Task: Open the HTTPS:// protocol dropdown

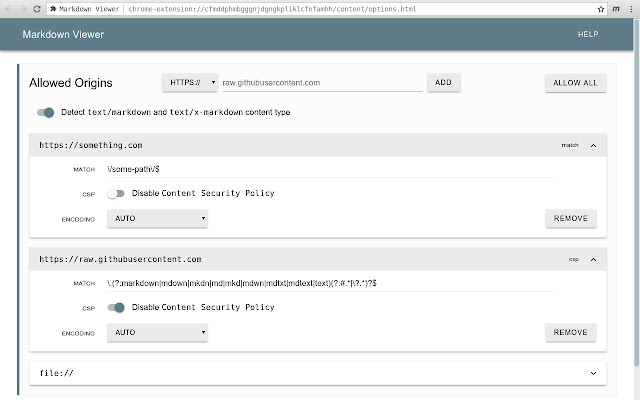Action: click(x=189, y=83)
